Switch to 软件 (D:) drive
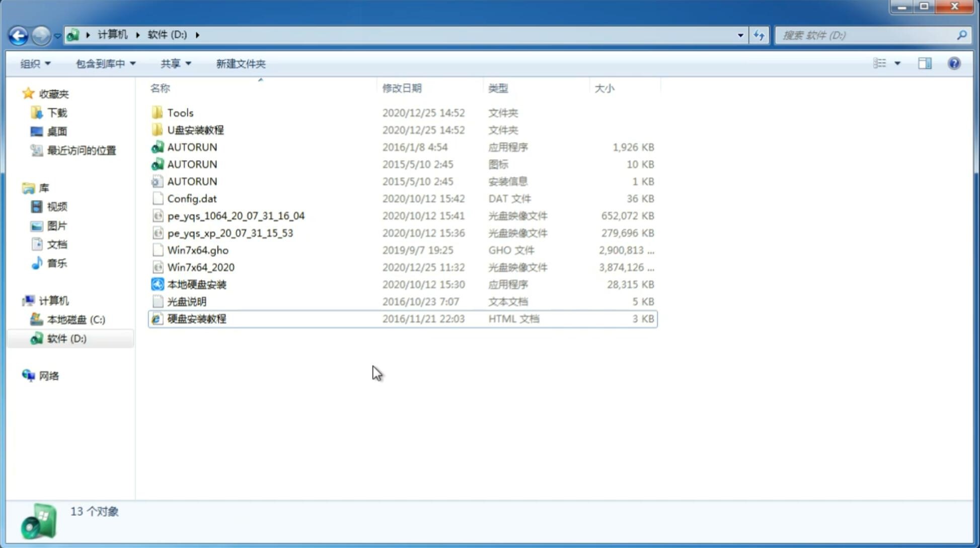 [66, 337]
